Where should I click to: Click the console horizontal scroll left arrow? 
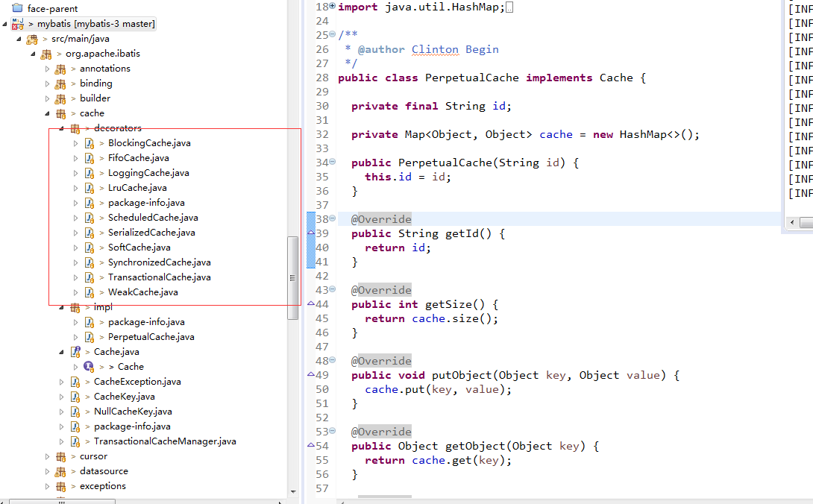[x=791, y=222]
